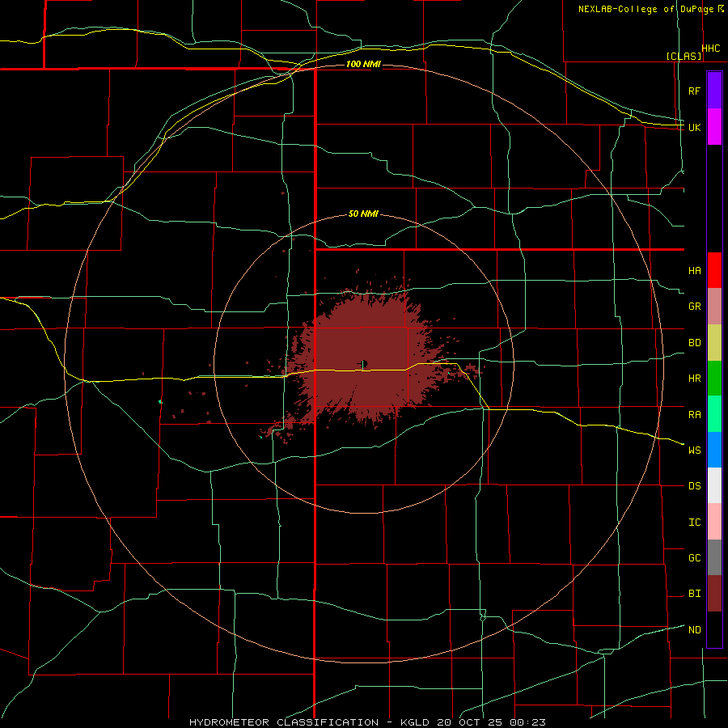Viewport: 728px width, 728px height.
Task: Click the "HA" legend label
Action: click(x=695, y=270)
